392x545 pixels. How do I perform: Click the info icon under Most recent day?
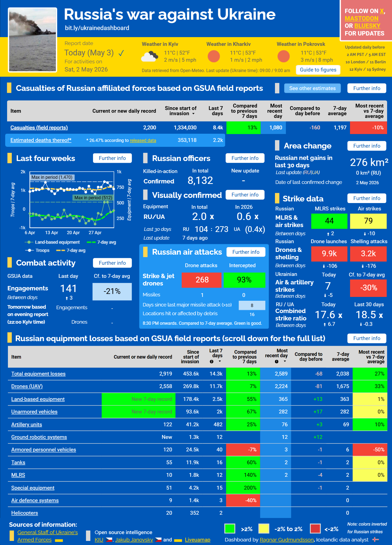click(x=277, y=361)
